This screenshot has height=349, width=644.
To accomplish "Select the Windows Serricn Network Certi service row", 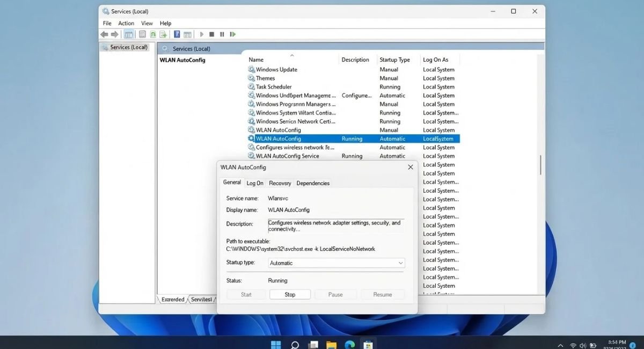I will (353, 121).
